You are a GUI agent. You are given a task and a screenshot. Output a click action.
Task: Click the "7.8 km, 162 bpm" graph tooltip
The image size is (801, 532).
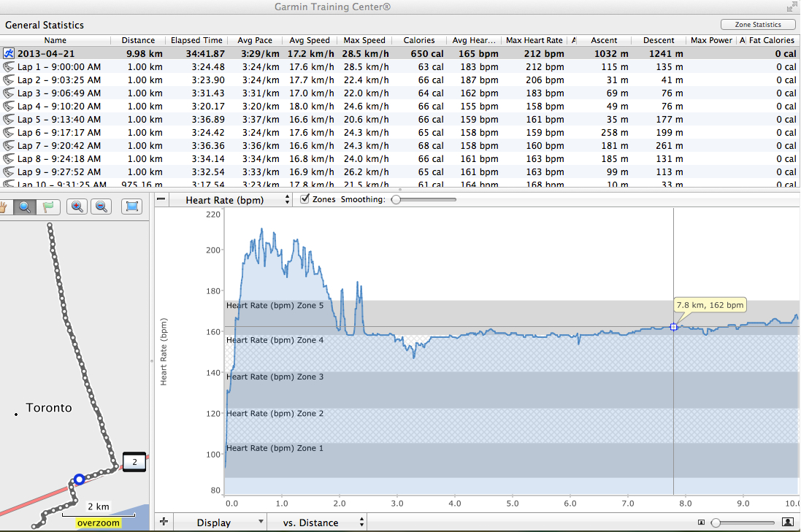710,305
